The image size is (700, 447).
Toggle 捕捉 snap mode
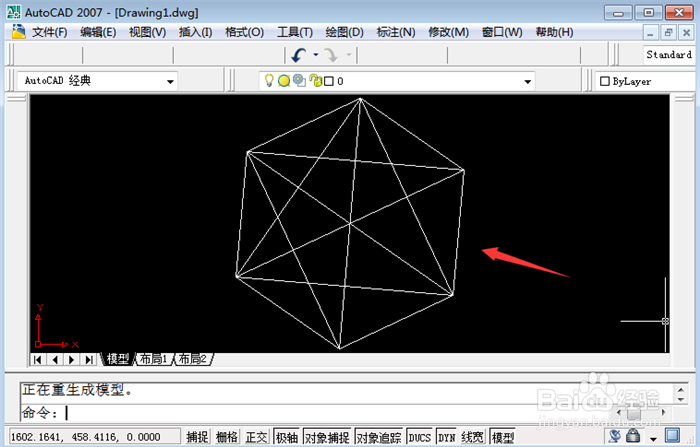197,437
